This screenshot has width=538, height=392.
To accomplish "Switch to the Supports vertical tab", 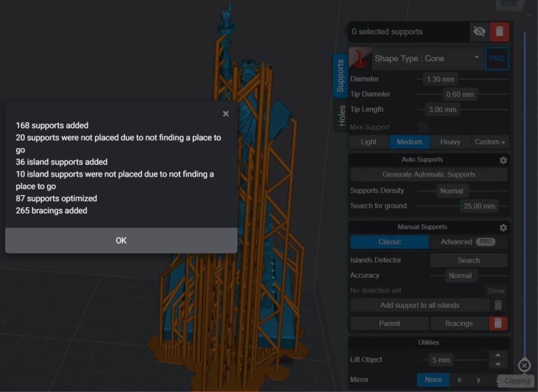I will click(x=341, y=75).
